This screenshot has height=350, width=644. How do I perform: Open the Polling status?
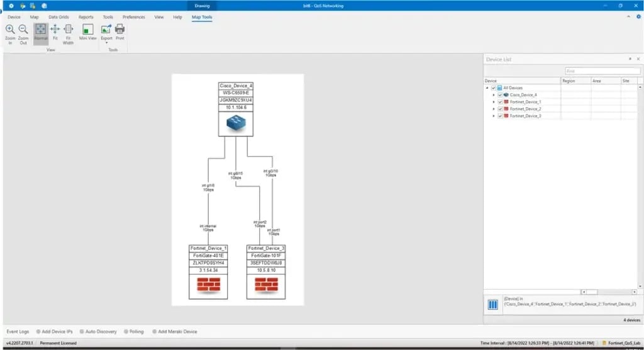134,332
